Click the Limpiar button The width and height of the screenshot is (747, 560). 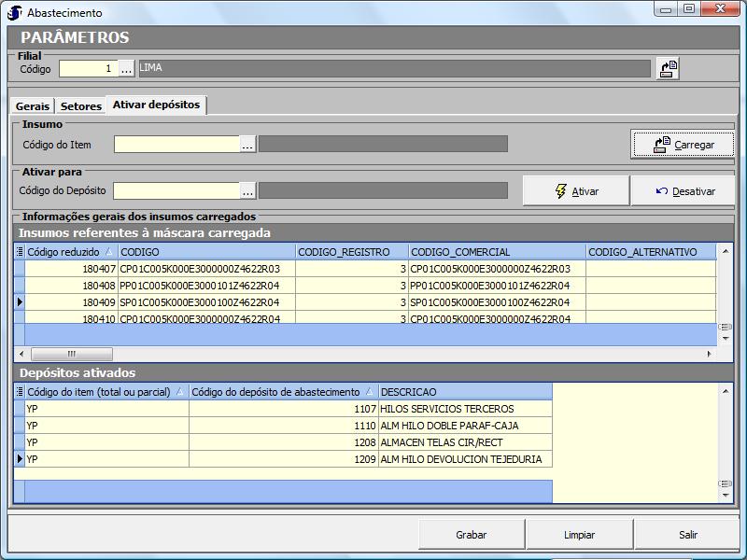(x=580, y=535)
